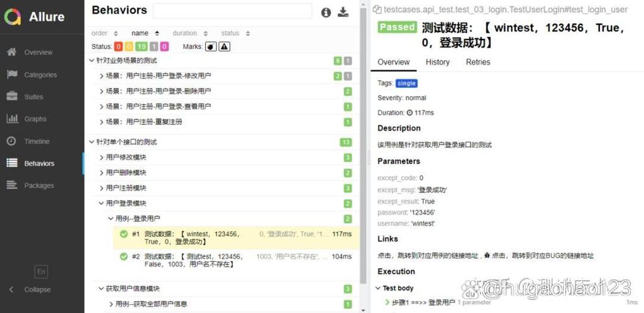The height and width of the screenshot is (313, 644).
Task: Click passed icon of test #1
Action: coord(124,234)
